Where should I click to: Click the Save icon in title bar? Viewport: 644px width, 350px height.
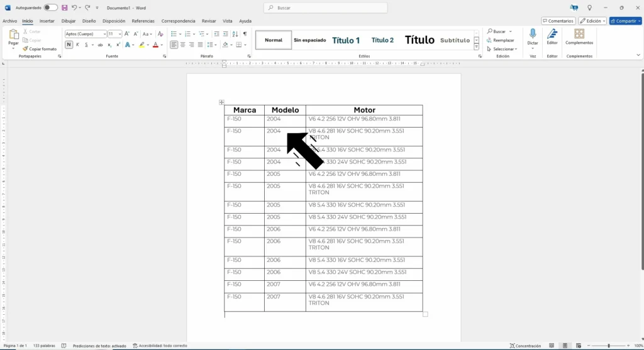tap(65, 8)
